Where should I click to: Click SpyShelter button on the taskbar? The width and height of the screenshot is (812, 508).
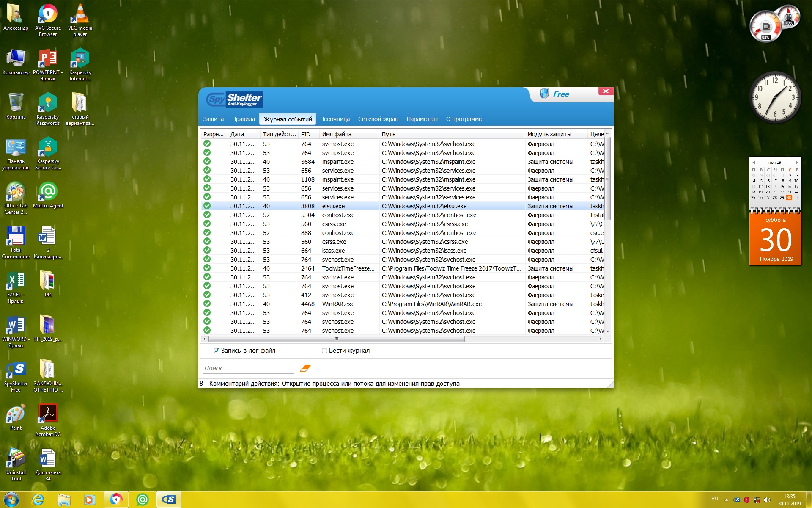(169, 500)
